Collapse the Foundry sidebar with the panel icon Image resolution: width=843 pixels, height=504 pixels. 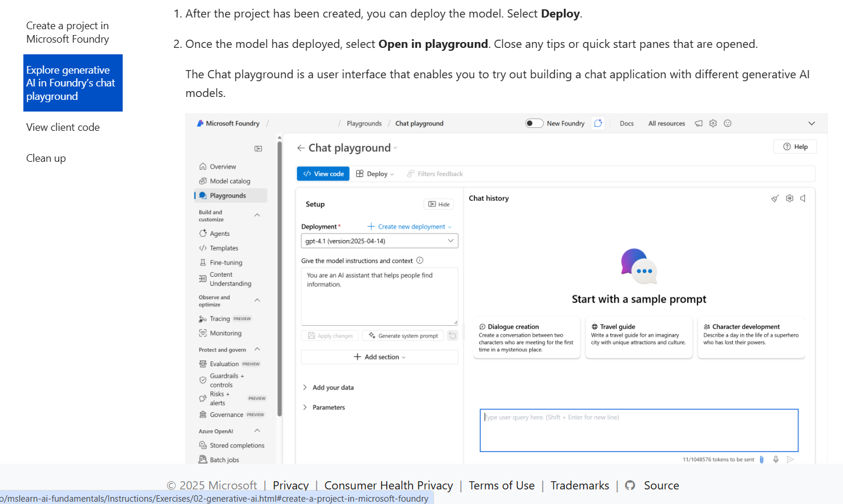click(x=258, y=149)
